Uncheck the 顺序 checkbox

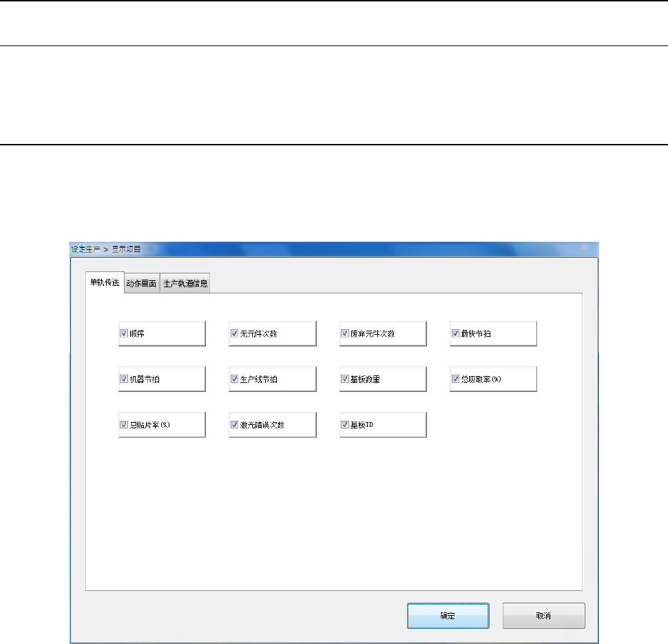coord(124,333)
